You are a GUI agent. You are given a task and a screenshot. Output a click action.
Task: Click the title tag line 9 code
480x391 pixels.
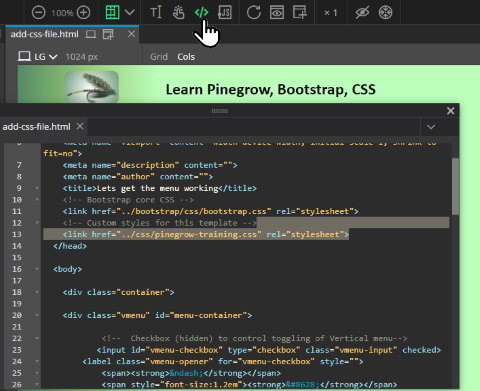160,188
